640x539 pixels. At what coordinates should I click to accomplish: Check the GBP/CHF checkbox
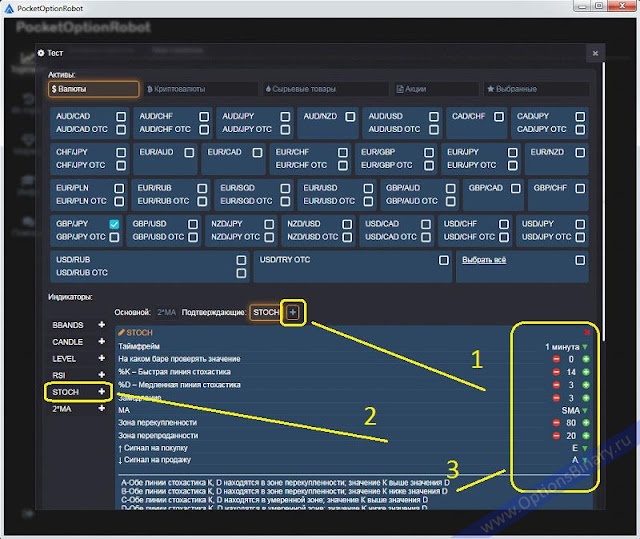coord(580,188)
